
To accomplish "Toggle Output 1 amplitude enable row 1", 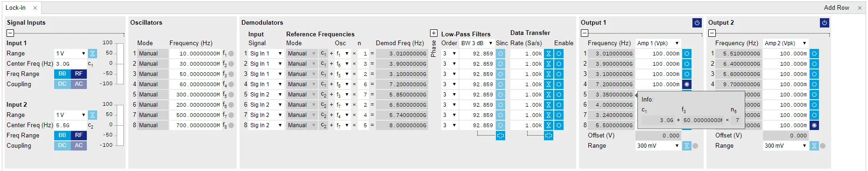I will [687, 54].
